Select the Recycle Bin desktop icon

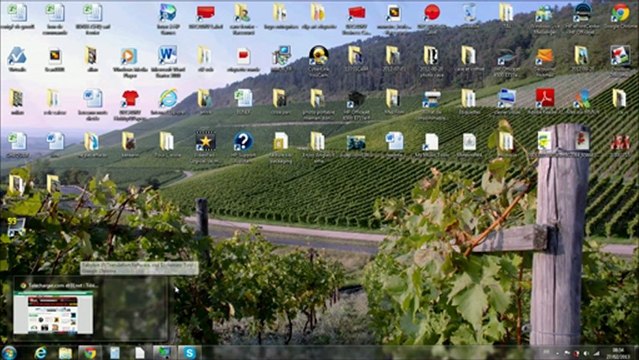pos(469,12)
